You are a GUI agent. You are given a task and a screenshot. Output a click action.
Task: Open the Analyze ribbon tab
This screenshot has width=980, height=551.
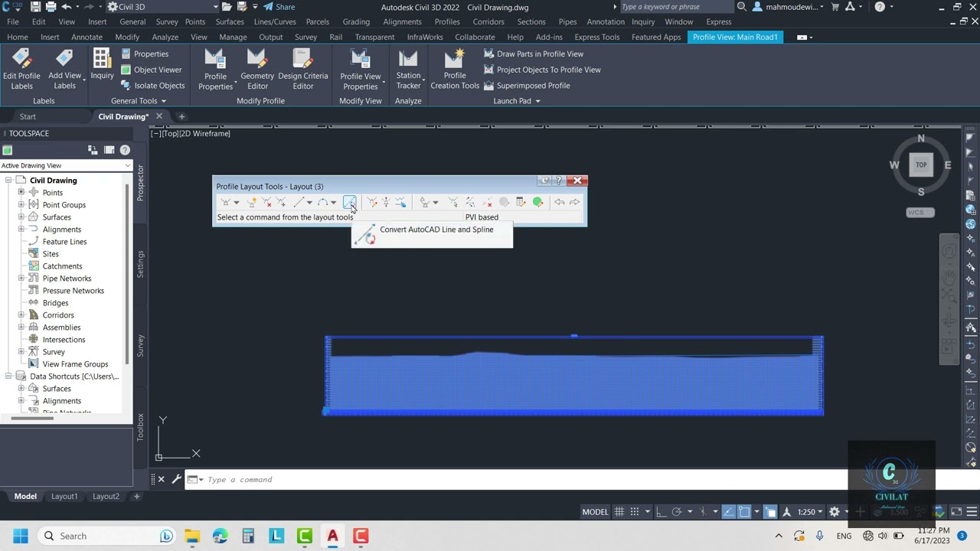[165, 37]
